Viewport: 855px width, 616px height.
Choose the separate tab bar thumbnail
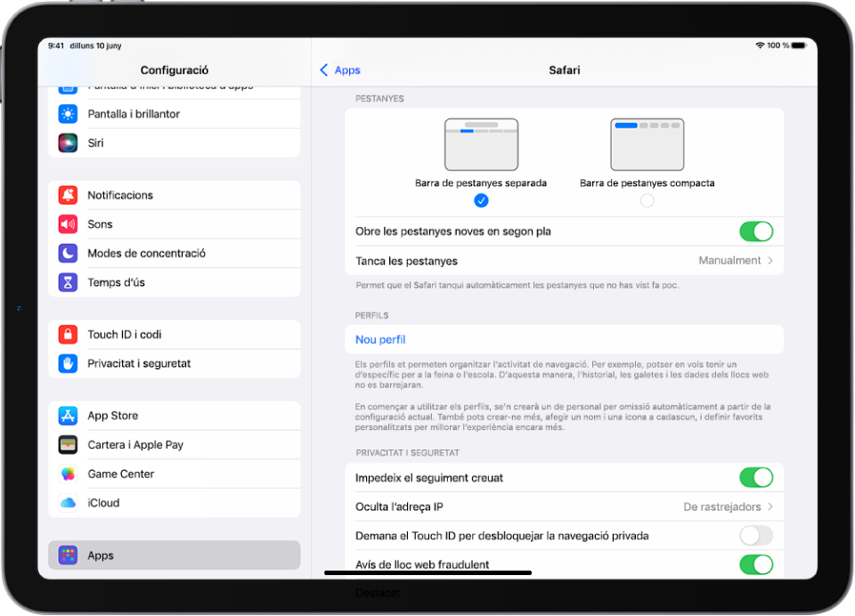coord(481,144)
